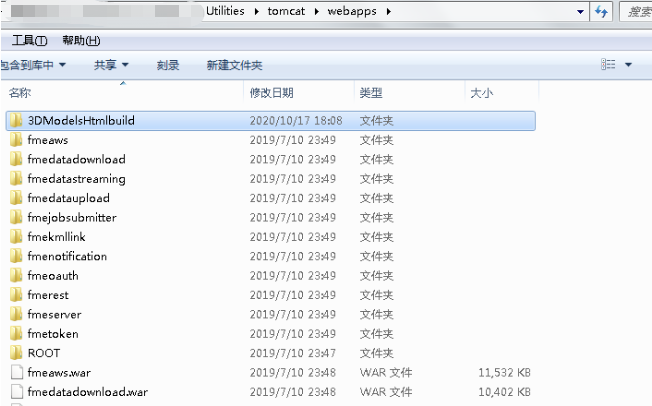Image resolution: width=652 pixels, height=406 pixels.
Task: Open the 工具(T) menu
Action: 30,40
